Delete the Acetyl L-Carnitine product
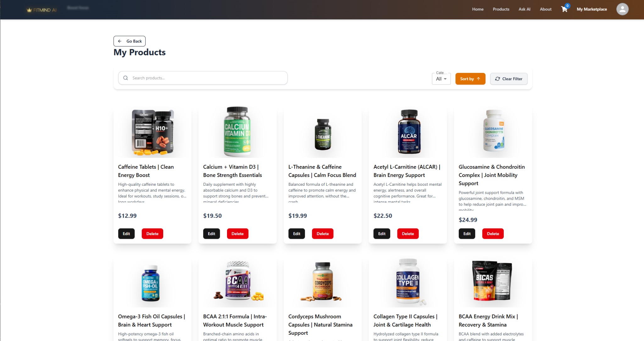This screenshot has height=341, width=644. [408, 234]
